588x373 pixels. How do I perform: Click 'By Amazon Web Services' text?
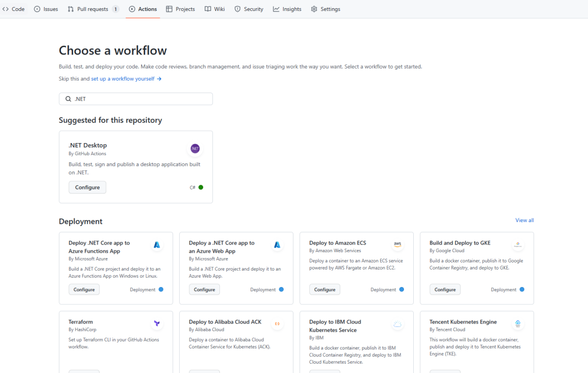click(x=335, y=250)
